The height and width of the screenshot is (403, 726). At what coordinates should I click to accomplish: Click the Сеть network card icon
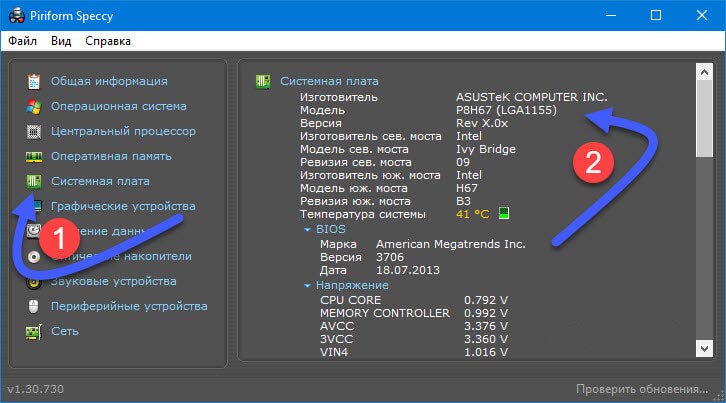coord(34,332)
